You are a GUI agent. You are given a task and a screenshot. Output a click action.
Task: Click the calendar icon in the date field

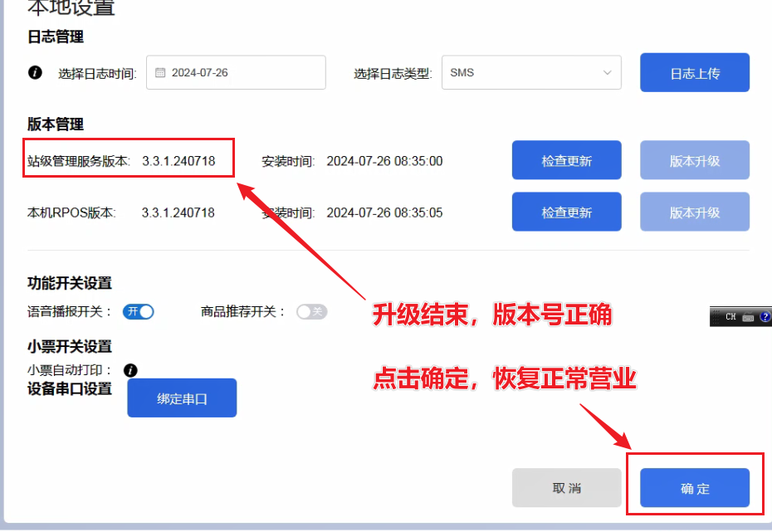(160, 73)
